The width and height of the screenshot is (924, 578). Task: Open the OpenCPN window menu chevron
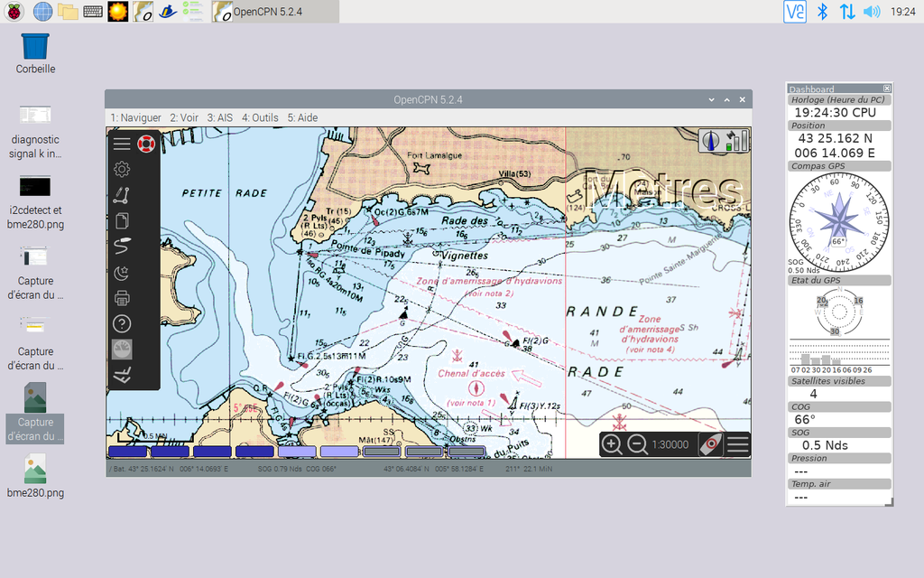coord(711,99)
